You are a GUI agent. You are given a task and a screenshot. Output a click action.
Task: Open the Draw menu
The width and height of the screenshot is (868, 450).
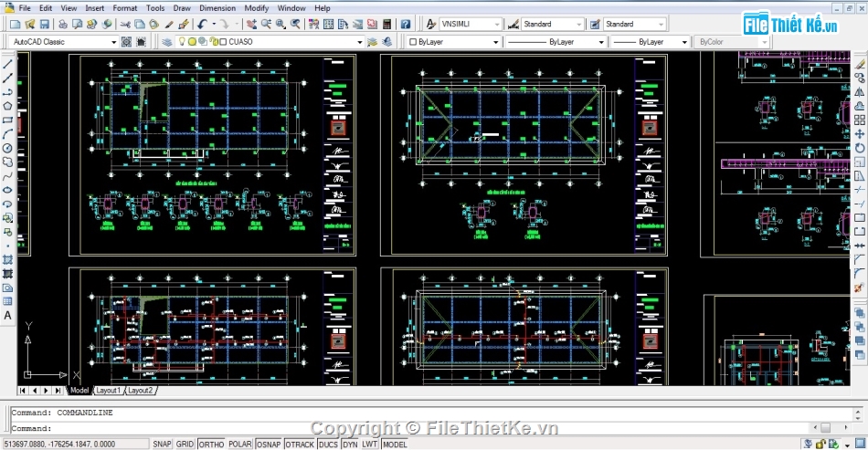pyautogui.click(x=182, y=8)
